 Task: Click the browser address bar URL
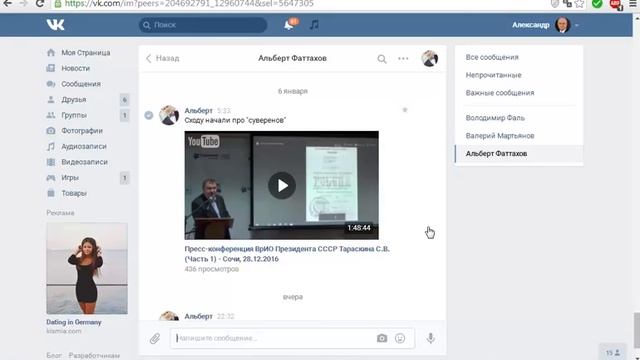click(189, 4)
